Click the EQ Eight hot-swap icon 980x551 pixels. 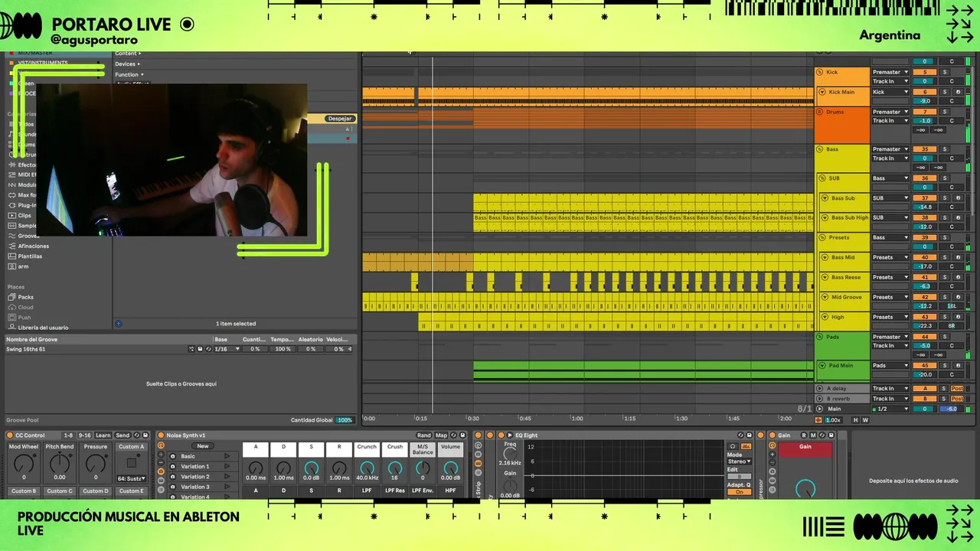point(740,435)
